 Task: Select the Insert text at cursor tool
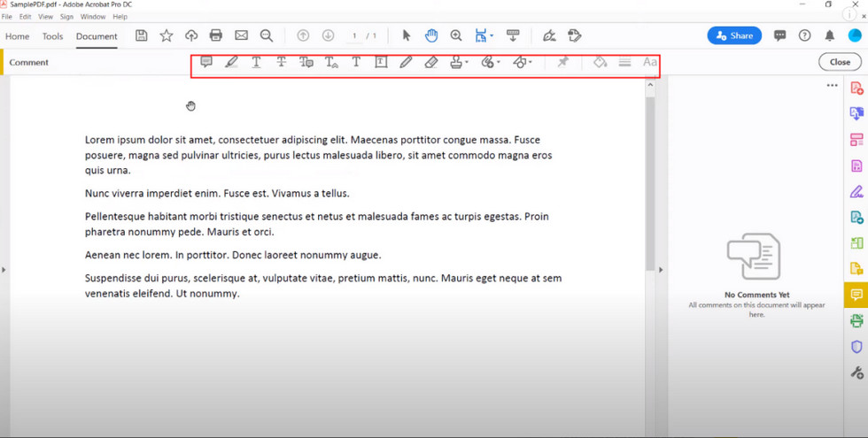point(331,62)
